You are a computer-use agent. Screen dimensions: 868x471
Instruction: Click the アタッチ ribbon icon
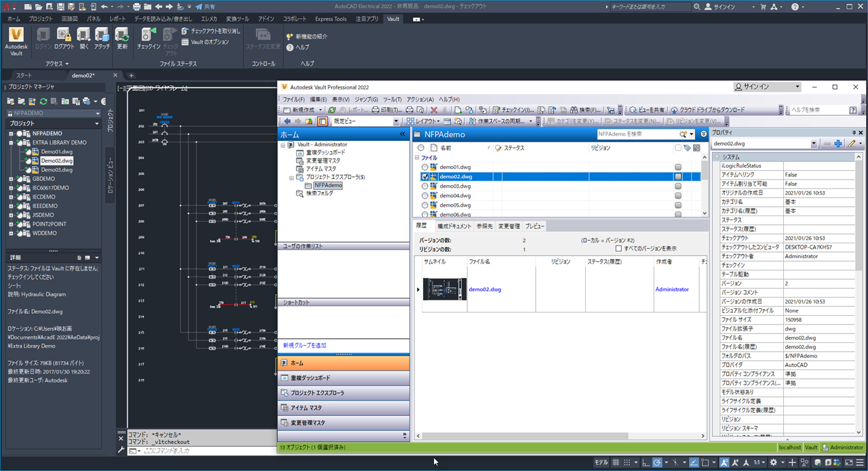(x=102, y=39)
